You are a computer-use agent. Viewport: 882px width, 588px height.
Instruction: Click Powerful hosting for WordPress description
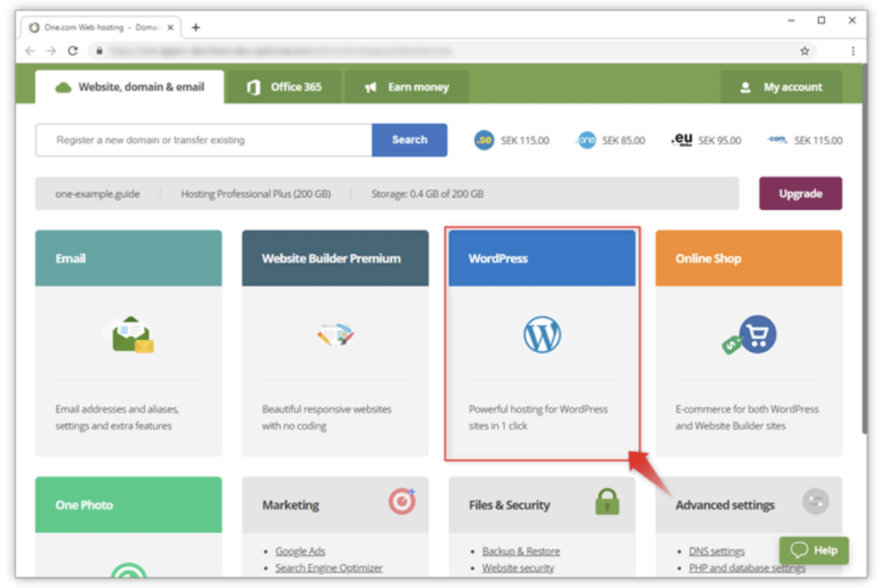[x=538, y=417]
